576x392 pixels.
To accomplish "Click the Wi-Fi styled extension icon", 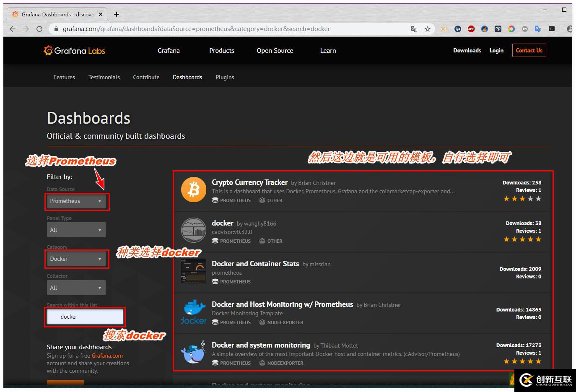I will point(498,29).
